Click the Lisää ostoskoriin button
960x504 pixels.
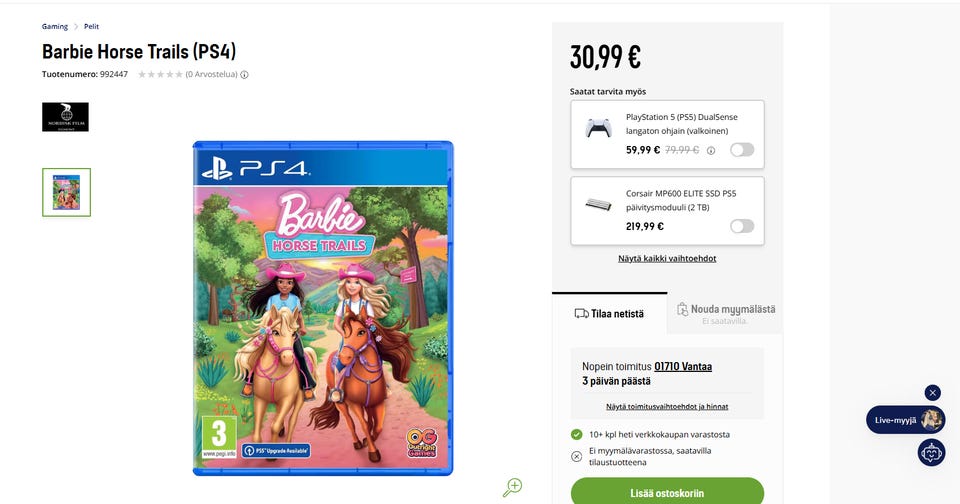pyautogui.click(x=667, y=492)
